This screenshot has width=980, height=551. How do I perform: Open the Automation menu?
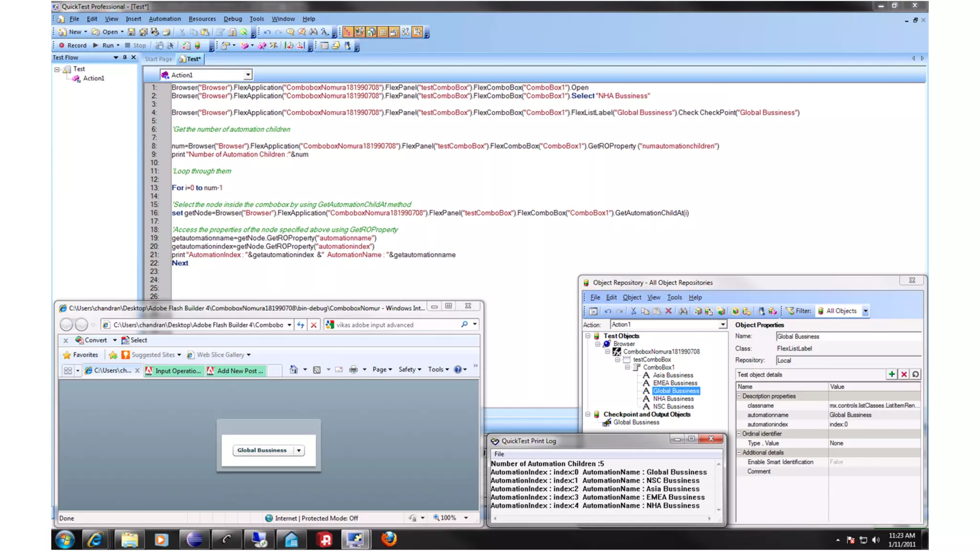(x=164, y=19)
